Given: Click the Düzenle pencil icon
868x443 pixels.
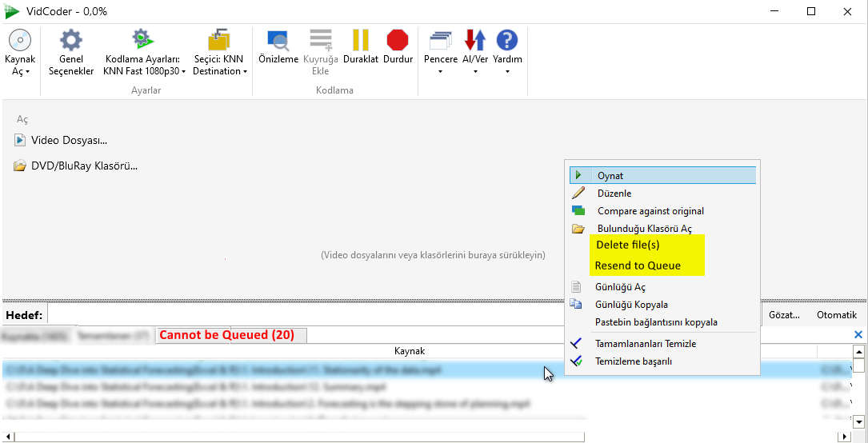Looking at the screenshot, I should (578, 193).
